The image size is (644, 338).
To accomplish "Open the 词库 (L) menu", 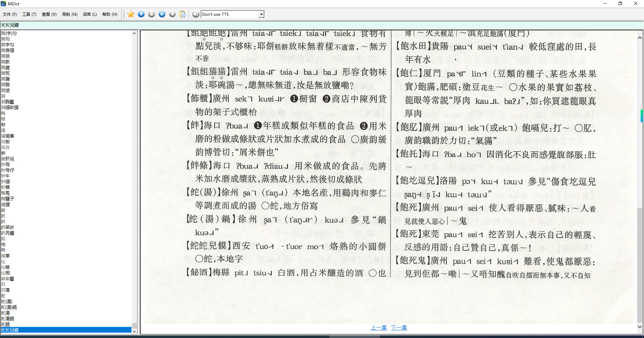I will pos(90,14).
